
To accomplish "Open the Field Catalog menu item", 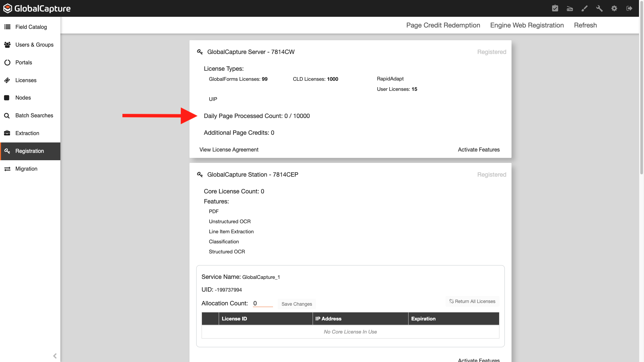I will pyautogui.click(x=31, y=27).
